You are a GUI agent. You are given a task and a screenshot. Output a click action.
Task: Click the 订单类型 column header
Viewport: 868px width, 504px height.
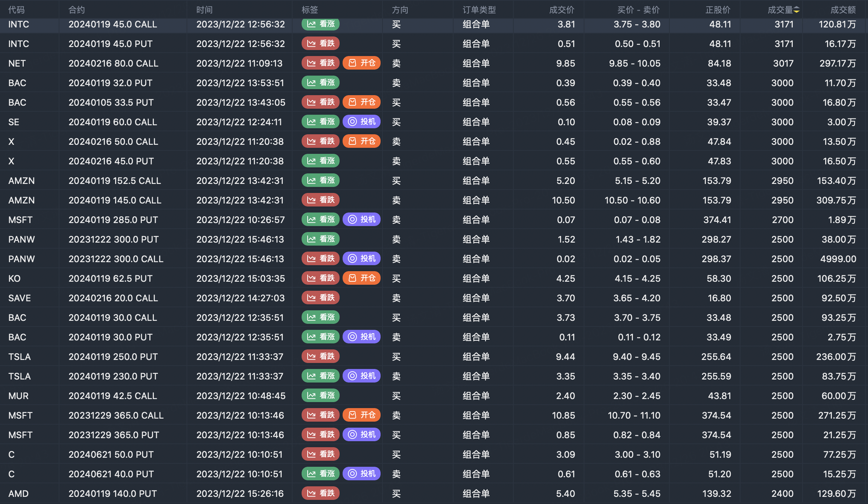click(479, 10)
